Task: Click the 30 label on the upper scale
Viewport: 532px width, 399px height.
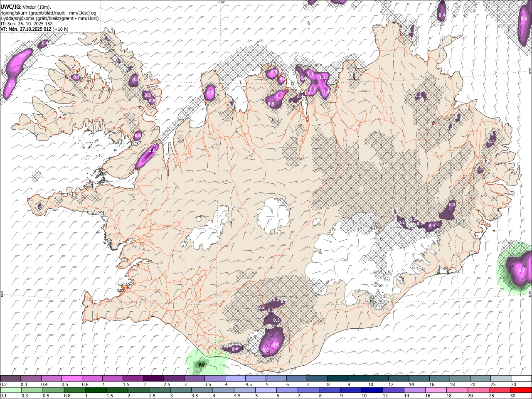Action: coord(513,384)
